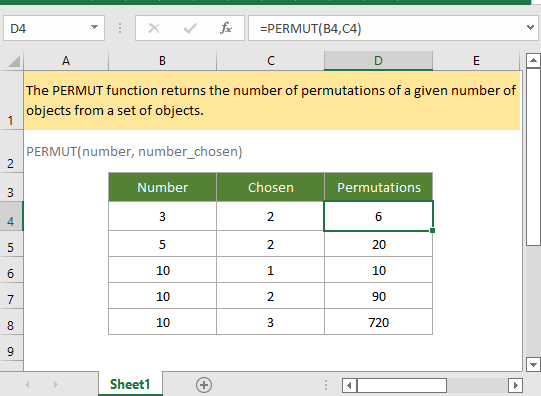This screenshot has width=541, height=396.
Task: Select row 6 header
Action: pos(11,270)
